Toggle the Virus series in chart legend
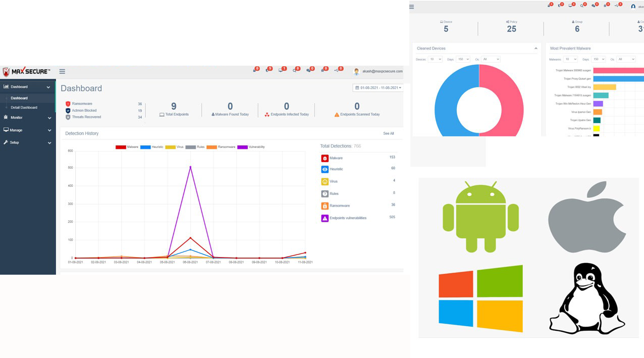644x358 pixels. (175, 147)
